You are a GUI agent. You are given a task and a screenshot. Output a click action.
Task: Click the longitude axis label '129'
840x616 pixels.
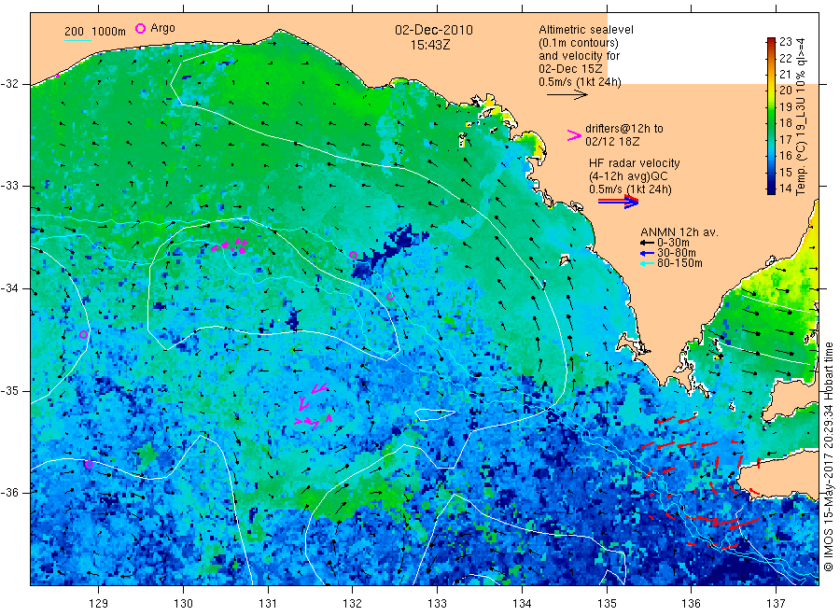click(x=99, y=604)
